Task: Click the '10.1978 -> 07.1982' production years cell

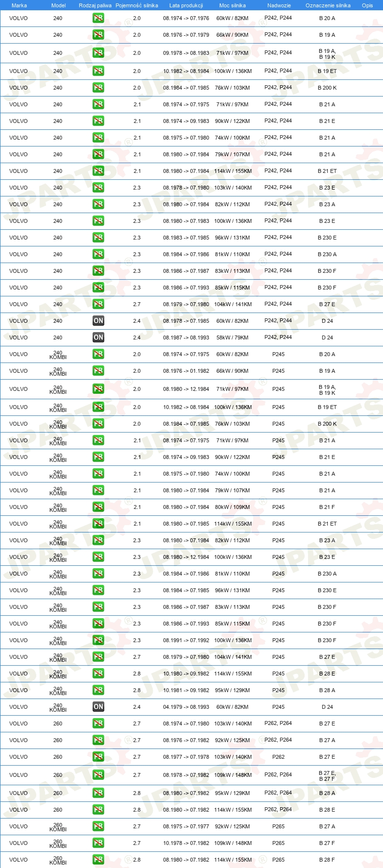Action: click(x=186, y=843)
